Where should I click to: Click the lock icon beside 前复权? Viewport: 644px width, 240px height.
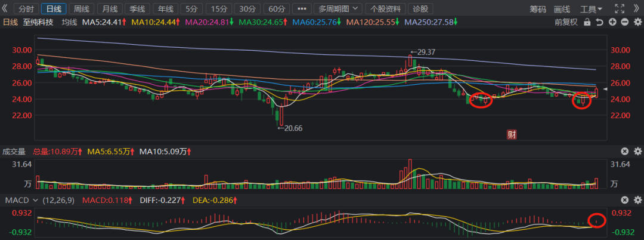click(587, 22)
